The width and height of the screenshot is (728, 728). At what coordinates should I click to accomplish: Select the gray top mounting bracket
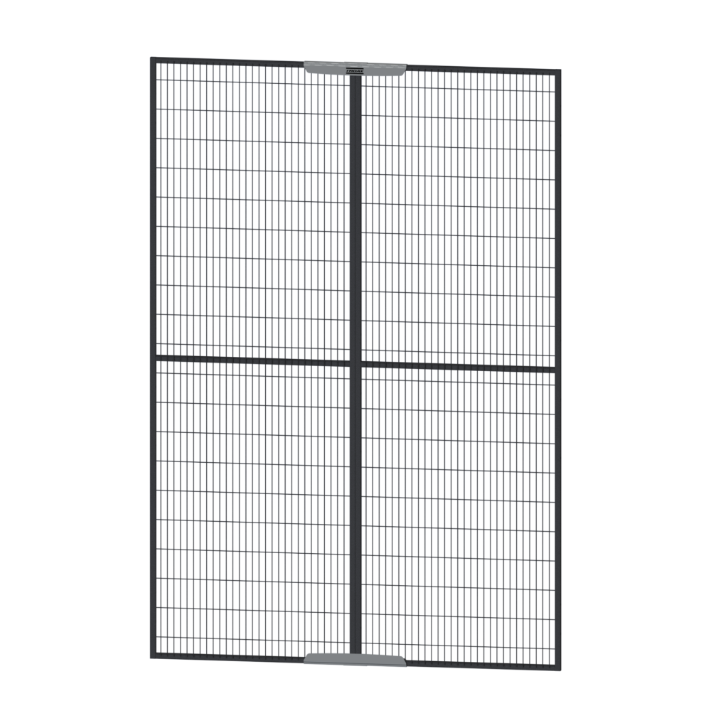(x=327, y=68)
